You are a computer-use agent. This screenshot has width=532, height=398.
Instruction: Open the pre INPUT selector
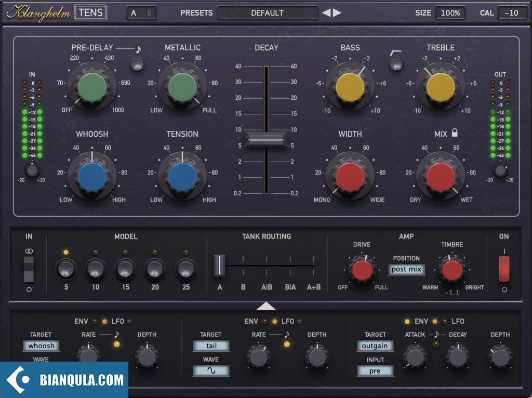[375, 371]
